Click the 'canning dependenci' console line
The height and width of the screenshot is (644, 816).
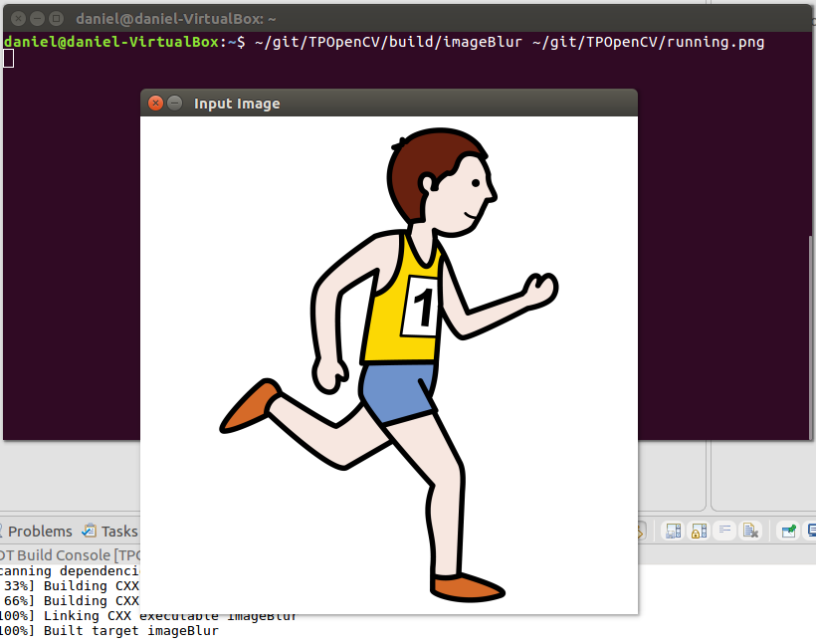(x=70, y=571)
